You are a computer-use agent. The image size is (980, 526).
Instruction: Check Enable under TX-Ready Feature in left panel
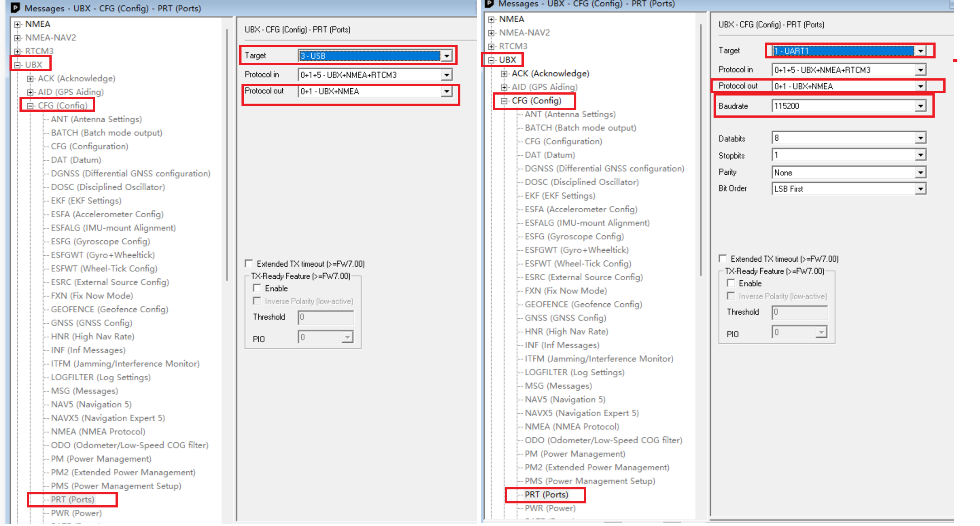click(257, 288)
